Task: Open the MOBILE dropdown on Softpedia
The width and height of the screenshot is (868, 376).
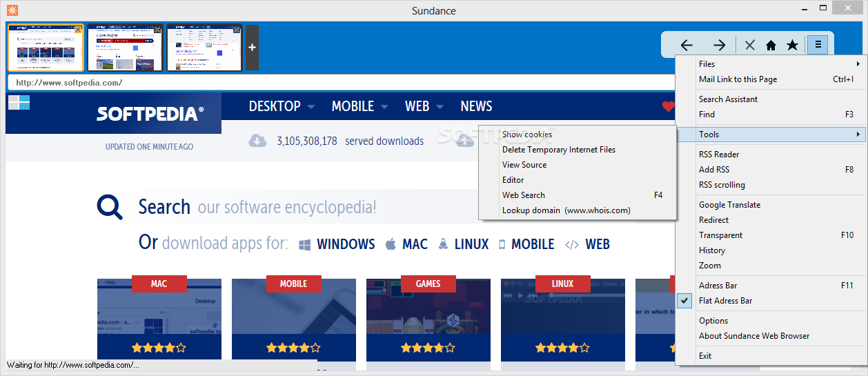Action: 359,106
